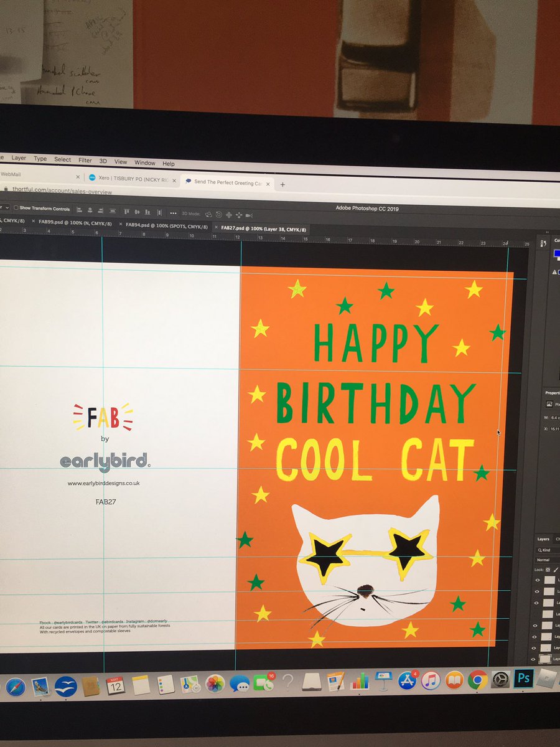This screenshot has height=747, width=560.
Task: Open the Window menu
Action: pyautogui.click(x=145, y=162)
